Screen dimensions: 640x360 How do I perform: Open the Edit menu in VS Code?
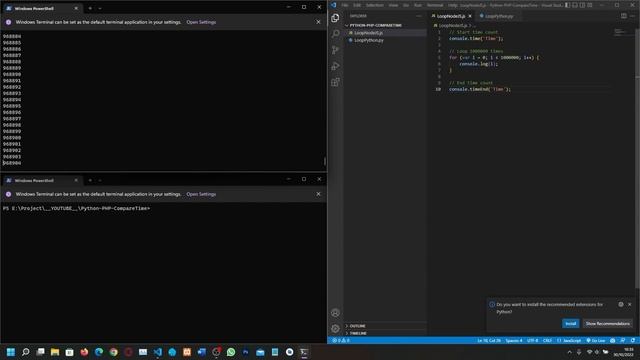coord(357,5)
